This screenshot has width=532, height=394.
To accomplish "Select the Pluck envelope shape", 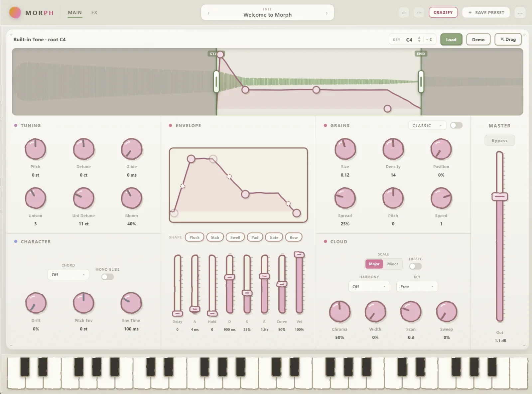I will pos(195,237).
